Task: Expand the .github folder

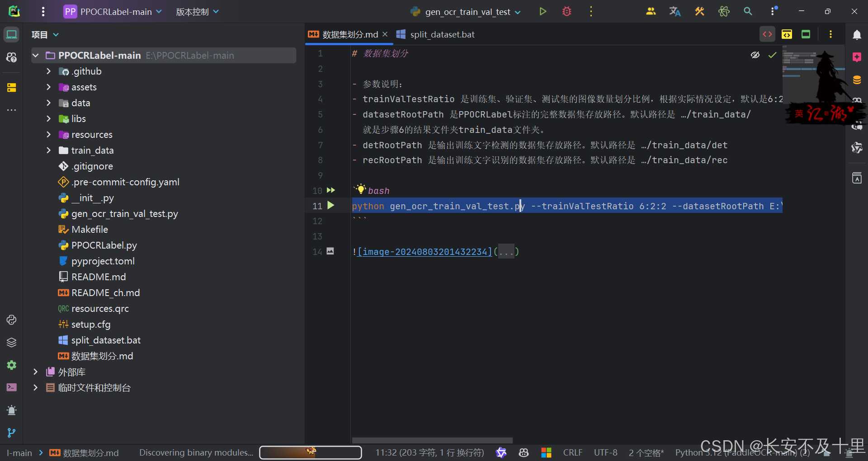Action: tap(48, 71)
